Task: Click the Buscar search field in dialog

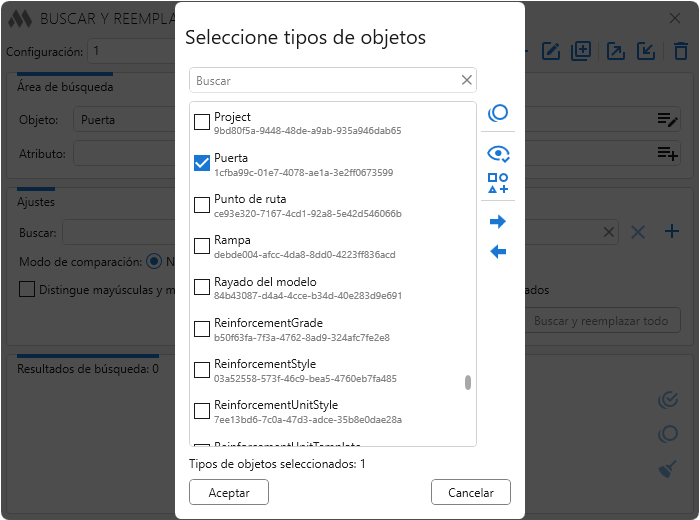Action: 325,80
